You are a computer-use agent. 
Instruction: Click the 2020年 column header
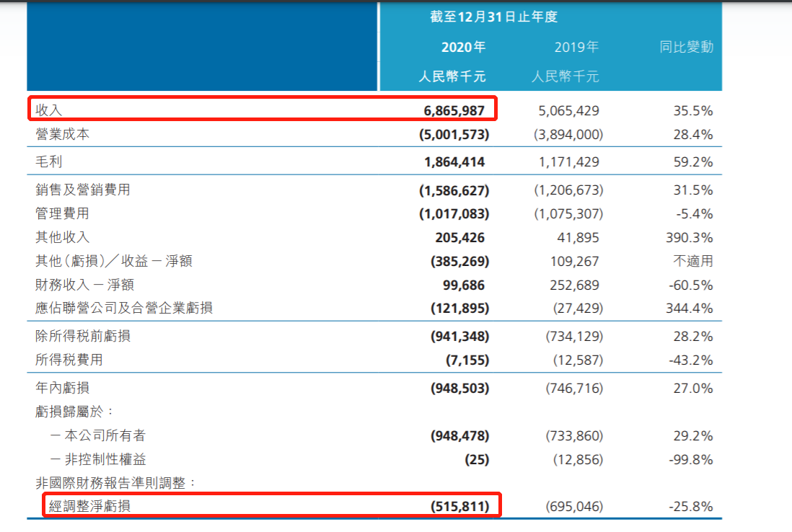point(463,48)
